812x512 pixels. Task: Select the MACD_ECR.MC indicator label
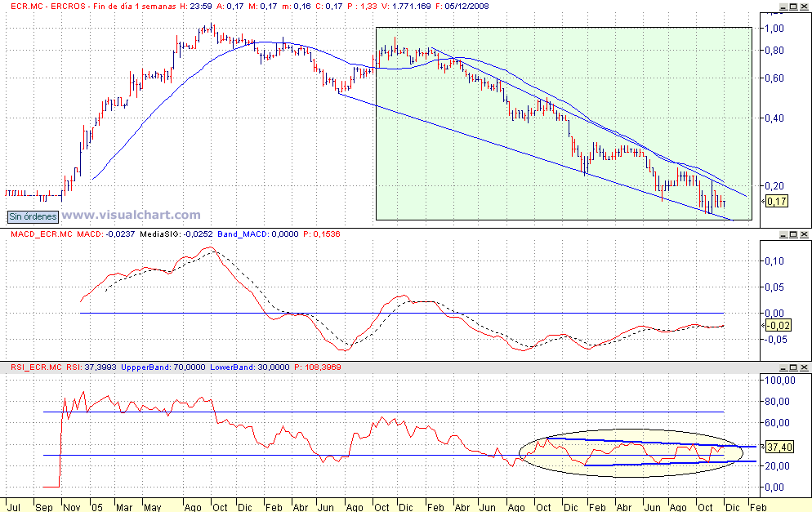click(42, 234)
